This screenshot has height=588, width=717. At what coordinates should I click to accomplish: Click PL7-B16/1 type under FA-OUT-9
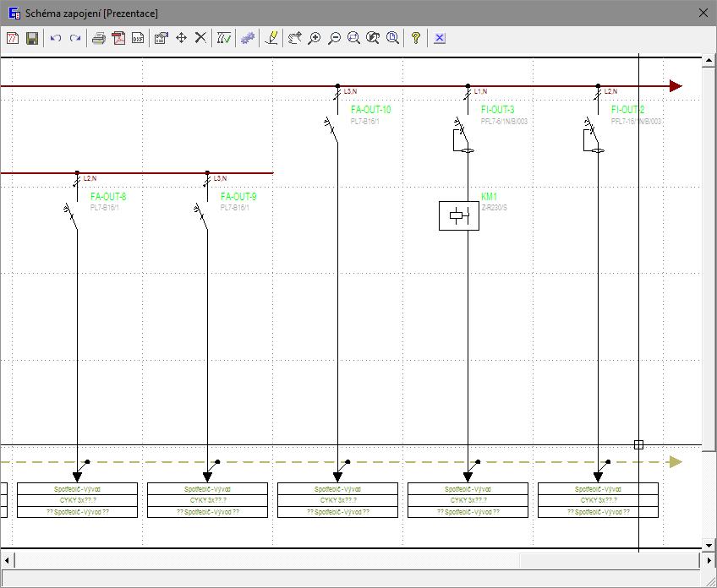point(235,208)
